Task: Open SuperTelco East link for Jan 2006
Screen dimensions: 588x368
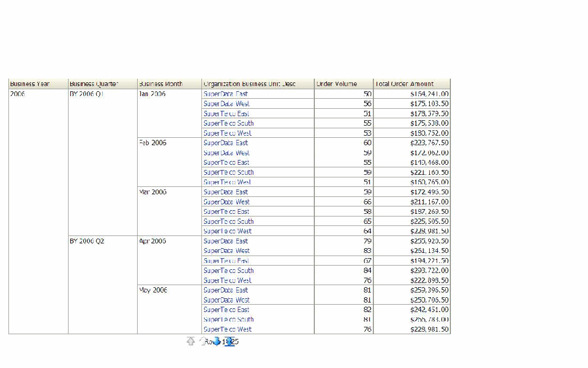Action: tap(226, 114)
